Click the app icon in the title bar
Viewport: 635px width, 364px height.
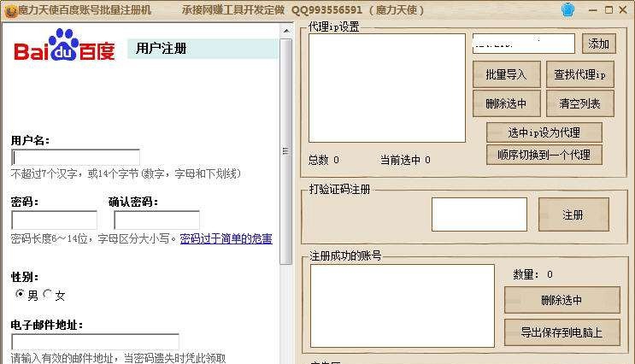click(x=10, y=11)
